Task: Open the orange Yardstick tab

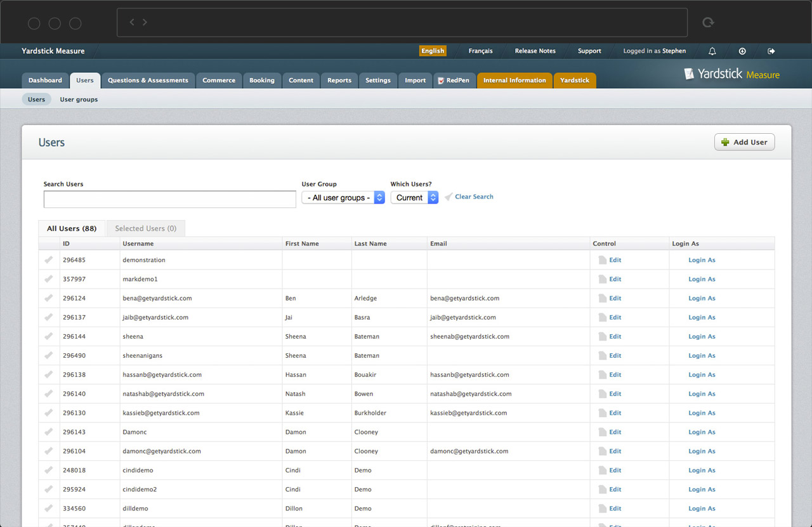Action: [x=575, y=81]
